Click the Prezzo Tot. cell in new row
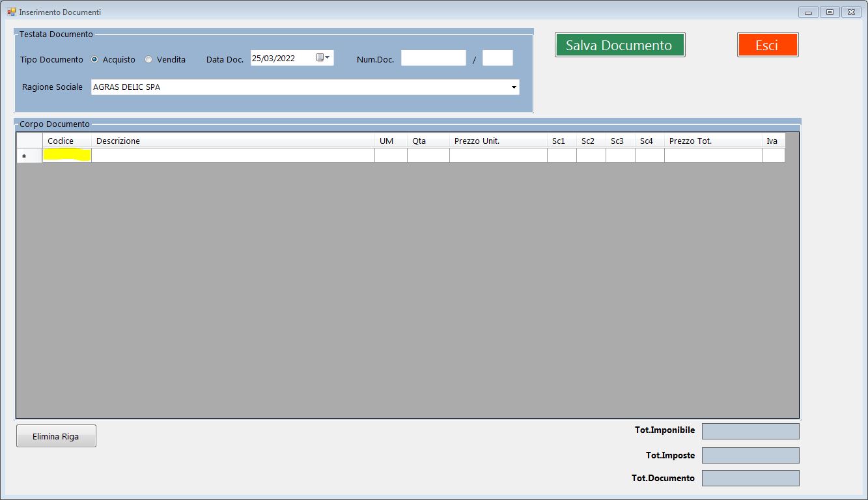Image resolution: width=868 pixels, height=500 pixels. [x=713, y=155]
